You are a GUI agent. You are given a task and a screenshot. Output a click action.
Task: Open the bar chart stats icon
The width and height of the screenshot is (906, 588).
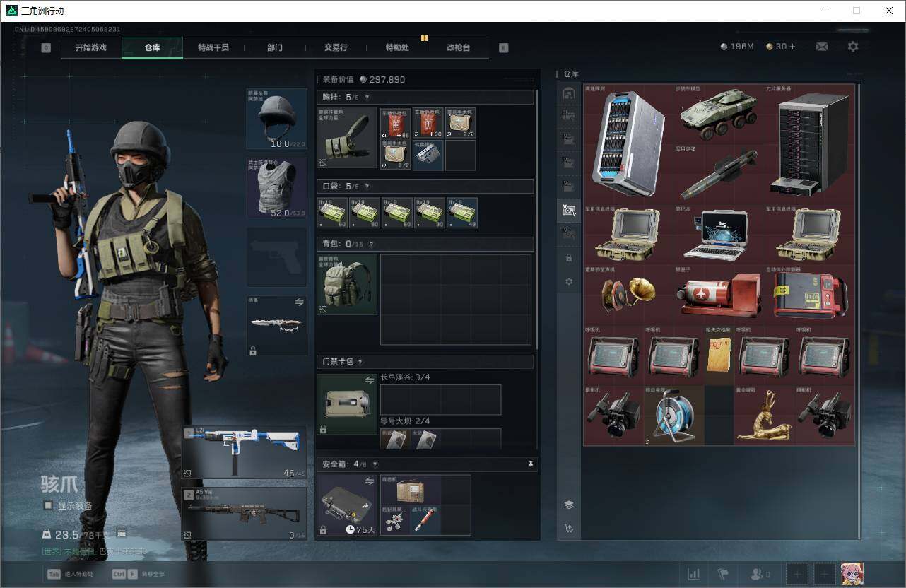click(694, 574)
